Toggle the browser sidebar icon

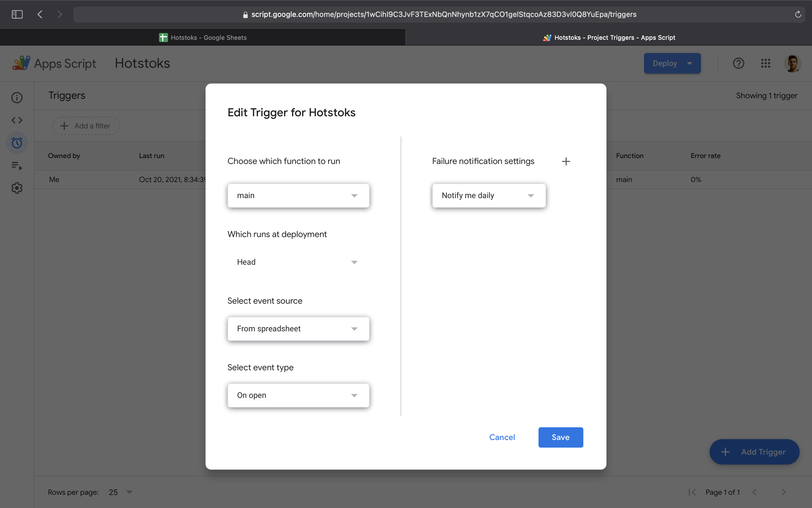click(17, 14)
